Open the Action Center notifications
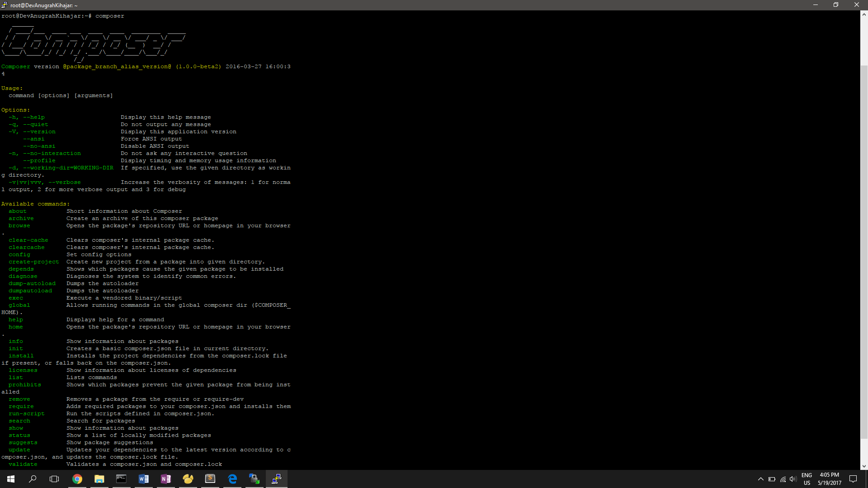 [853, 479]
